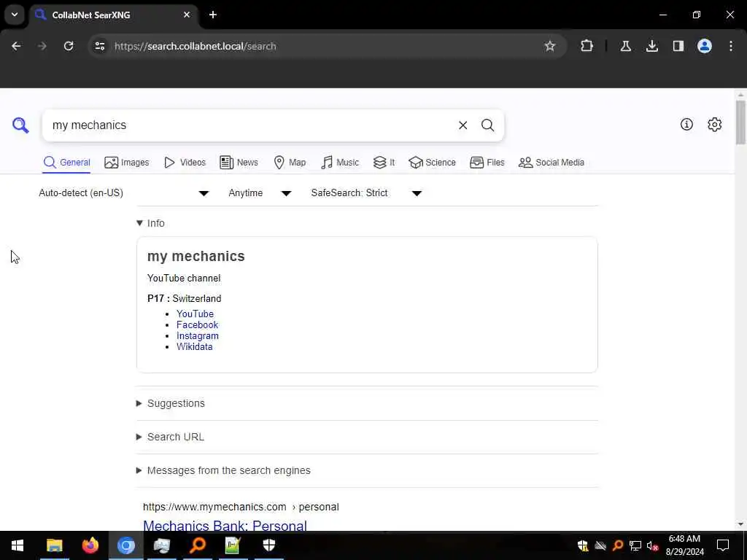
Task: Switch to Videos tab
Action: 185,163
